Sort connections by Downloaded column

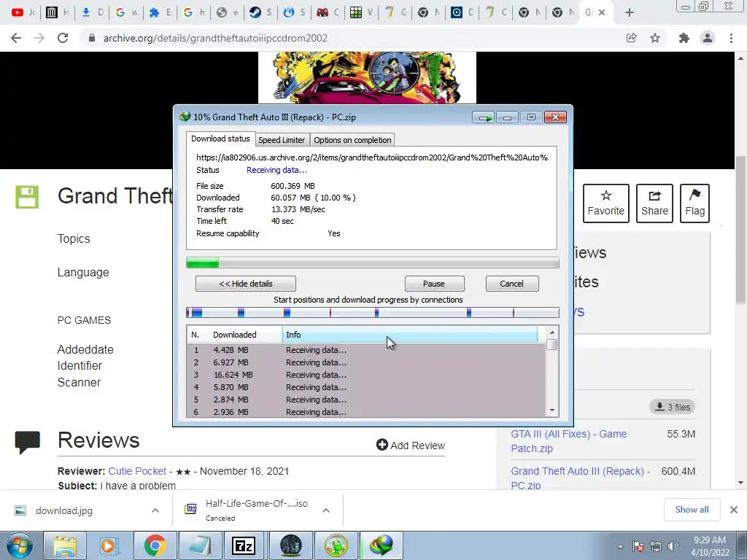click(245, 335)
